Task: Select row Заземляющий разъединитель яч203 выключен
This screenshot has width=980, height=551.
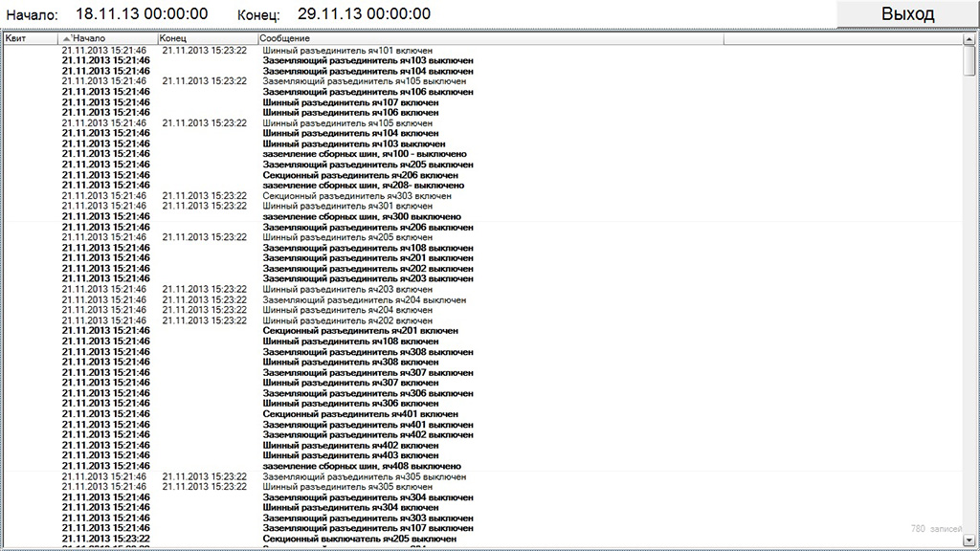Action: [x=482, y=278]
